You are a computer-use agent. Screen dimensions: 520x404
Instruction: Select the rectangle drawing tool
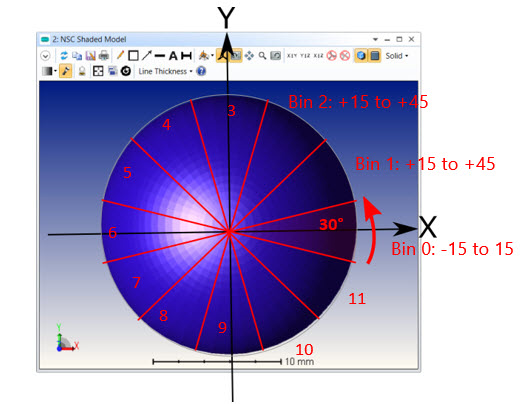(133, 55)
